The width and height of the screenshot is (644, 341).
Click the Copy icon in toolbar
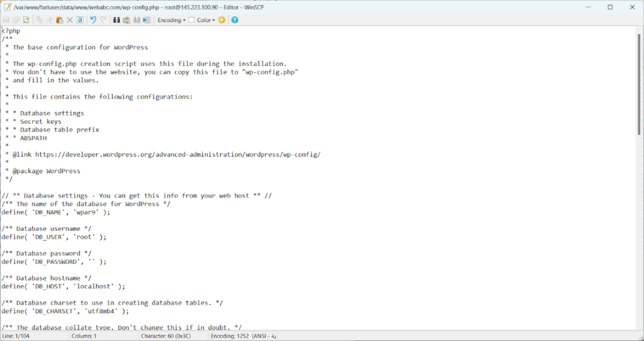click(x=40, y=19)
